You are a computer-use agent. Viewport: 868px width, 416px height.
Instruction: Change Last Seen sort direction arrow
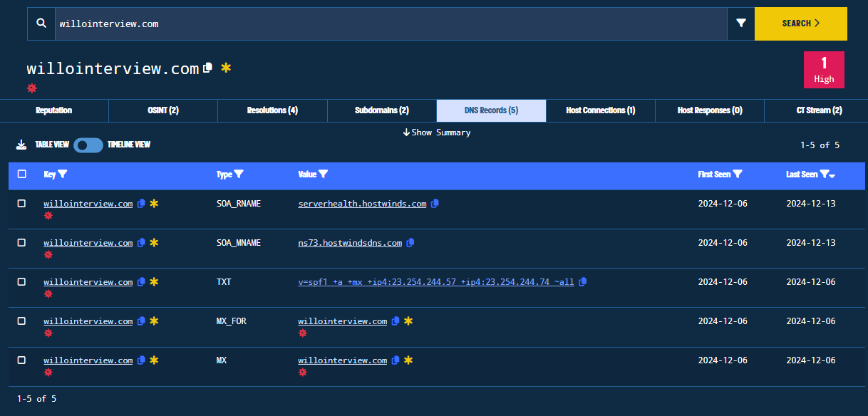[832, 175]
